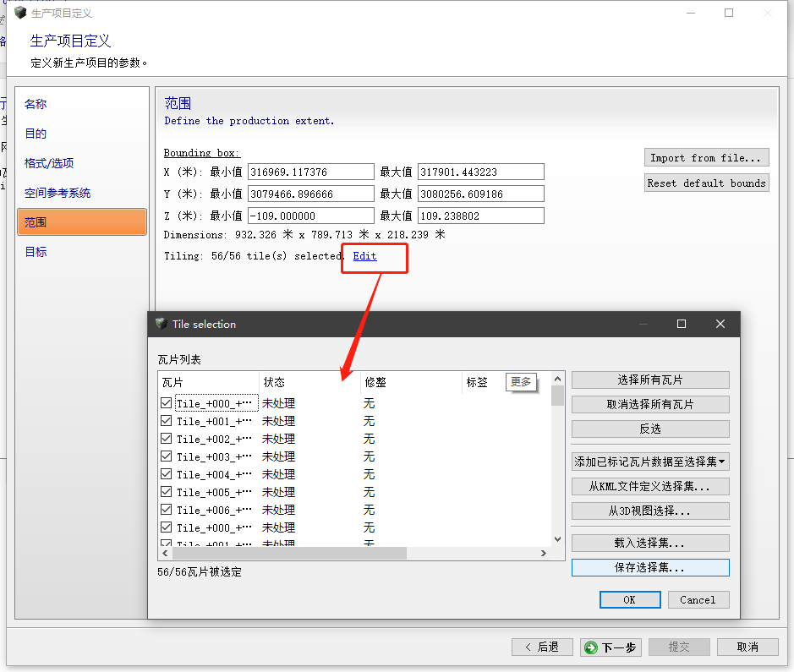The height and width of the screenshot is (672, 794).
Task: Click the 选择所有瓦片 button
Action: (x=649, y=380)
